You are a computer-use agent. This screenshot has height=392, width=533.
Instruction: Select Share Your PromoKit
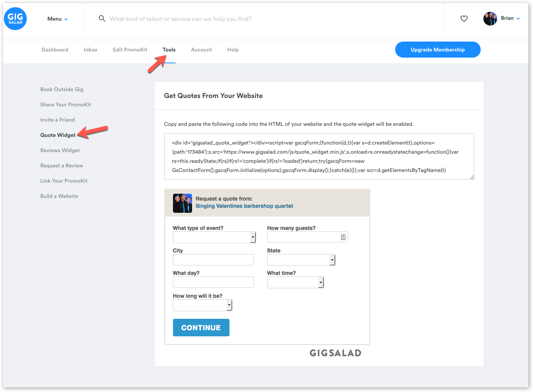pyautogui.click(x=66, y=104)
